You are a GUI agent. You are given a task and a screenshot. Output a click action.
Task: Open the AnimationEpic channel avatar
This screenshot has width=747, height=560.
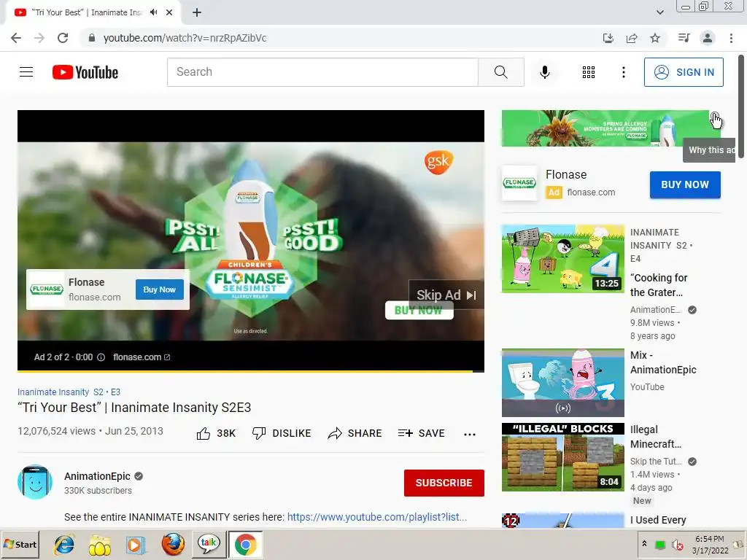[x=35, y=482]
